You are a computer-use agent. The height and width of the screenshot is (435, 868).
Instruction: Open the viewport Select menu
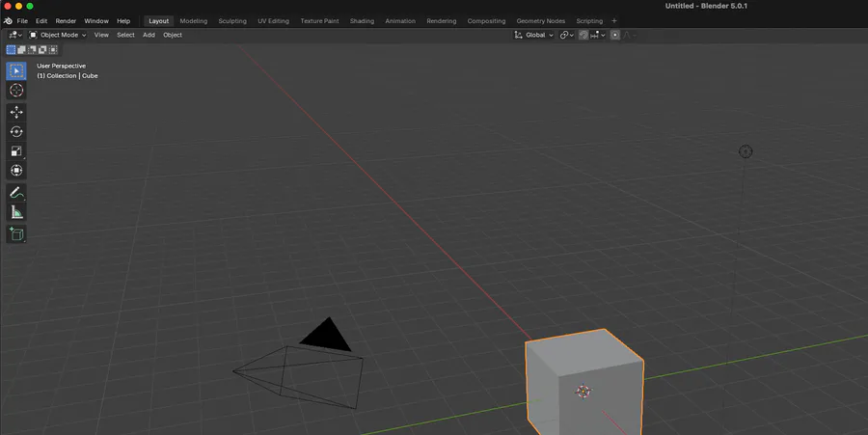(x=125, y=35)
